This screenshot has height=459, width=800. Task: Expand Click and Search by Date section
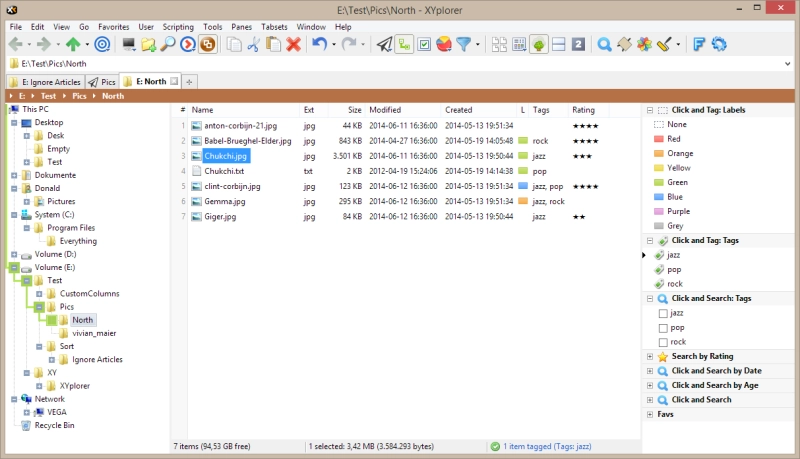[650, 371]
